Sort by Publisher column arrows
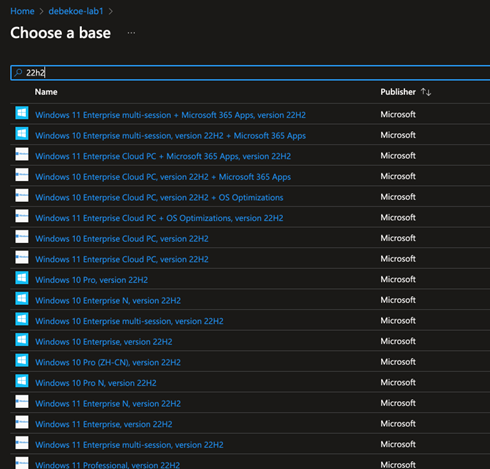Image resolution: width=490 pixels, height=469 pixels. tap(426, 92)
